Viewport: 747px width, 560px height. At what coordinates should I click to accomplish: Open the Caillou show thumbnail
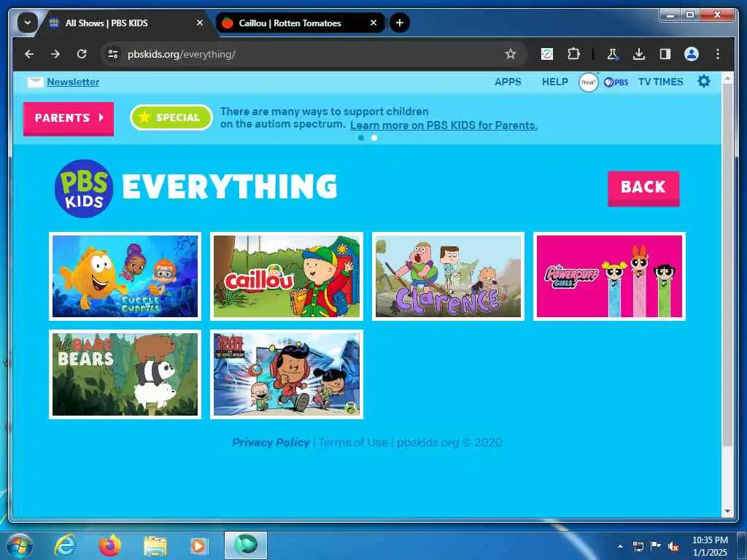point(286,276)
